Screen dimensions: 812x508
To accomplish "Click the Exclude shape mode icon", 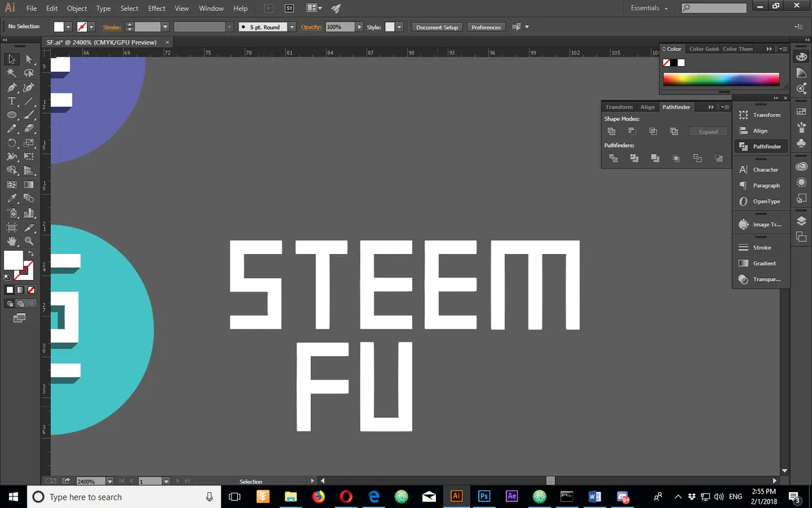I will pyautogui.click(x=674, y=131).
